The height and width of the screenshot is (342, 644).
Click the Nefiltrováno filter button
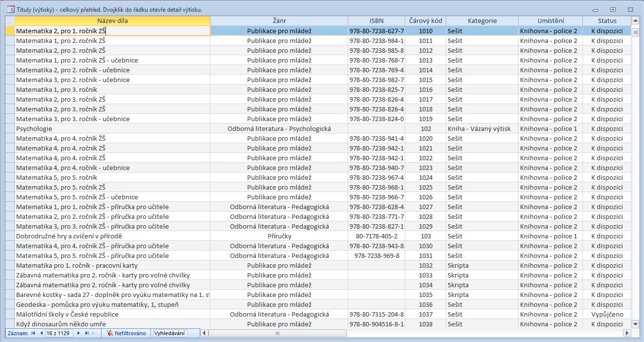126,333
